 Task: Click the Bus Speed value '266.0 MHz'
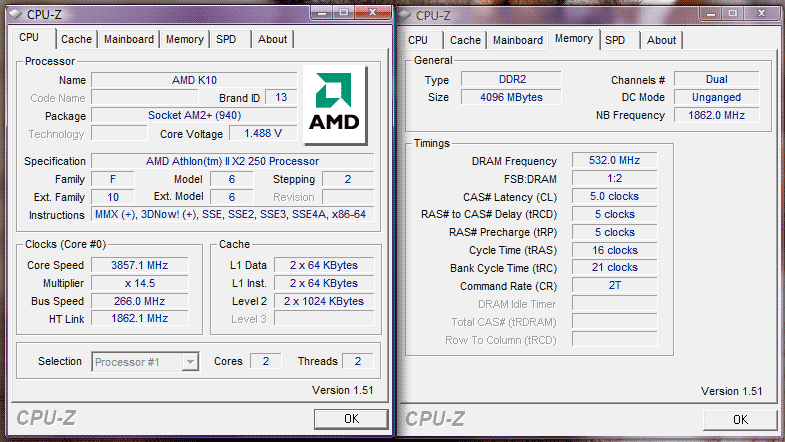[x=140, y=301]
